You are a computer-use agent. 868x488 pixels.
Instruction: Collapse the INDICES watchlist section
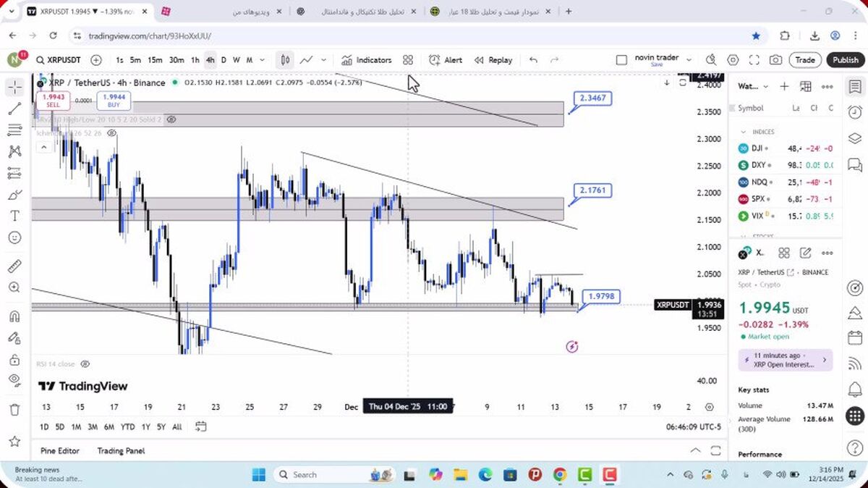coord(743,132)
